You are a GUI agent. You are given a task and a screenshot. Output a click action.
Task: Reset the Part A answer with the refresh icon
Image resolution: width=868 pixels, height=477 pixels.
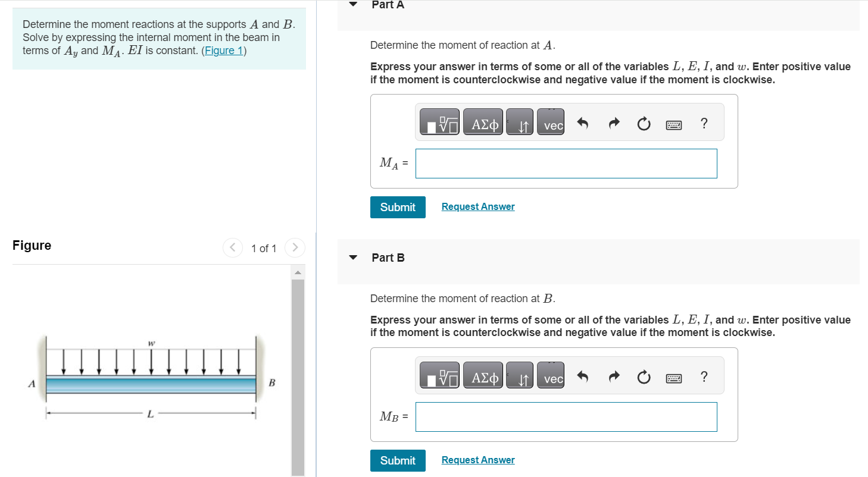(644, 123)
